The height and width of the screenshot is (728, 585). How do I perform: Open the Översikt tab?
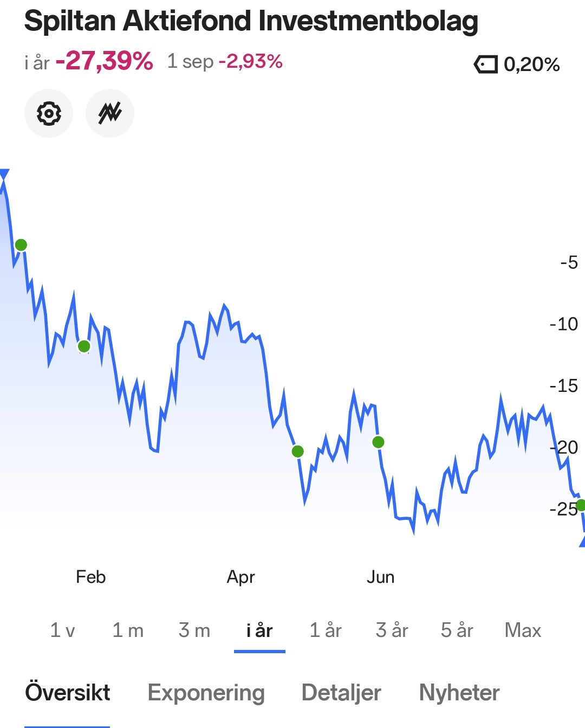coord(68,693)
